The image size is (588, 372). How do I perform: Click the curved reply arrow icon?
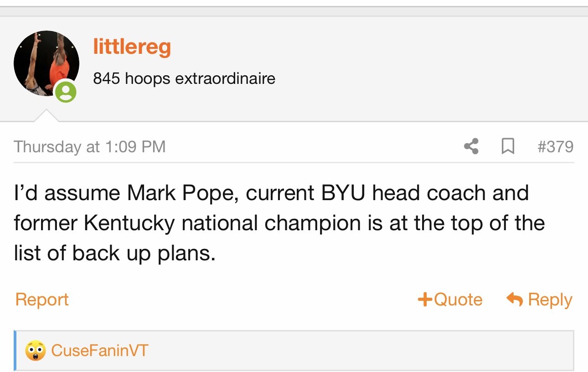515,300
